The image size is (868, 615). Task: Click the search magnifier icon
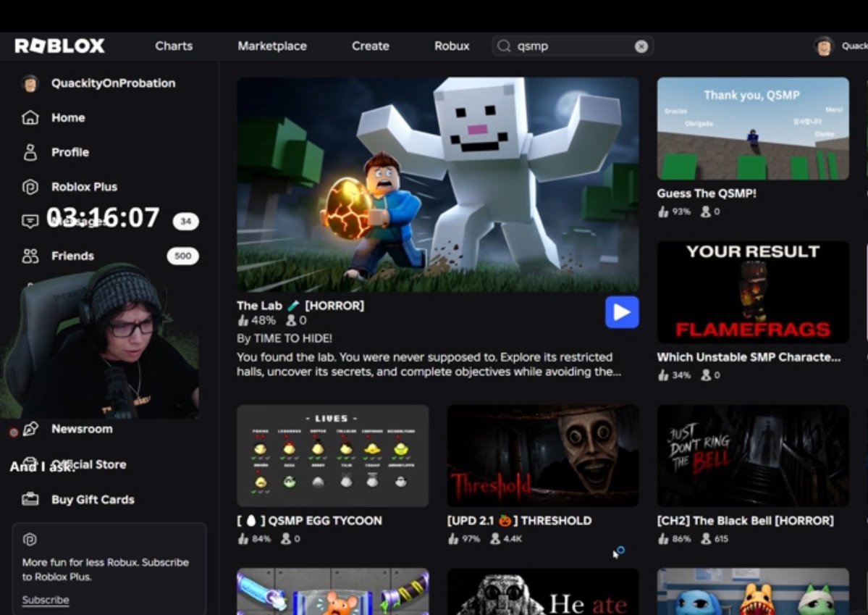pyautogui.click(x=503, y=46)
